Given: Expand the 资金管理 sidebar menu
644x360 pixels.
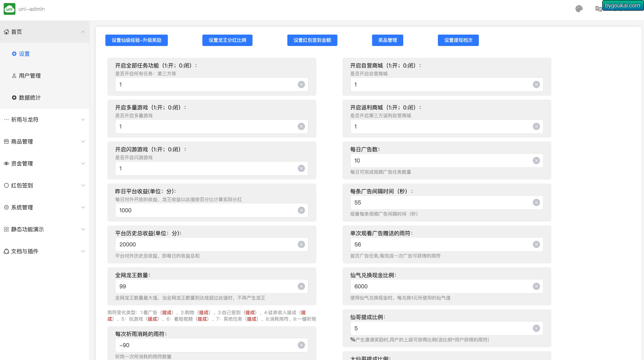Looking at the screenshot, I should [44, 163].
